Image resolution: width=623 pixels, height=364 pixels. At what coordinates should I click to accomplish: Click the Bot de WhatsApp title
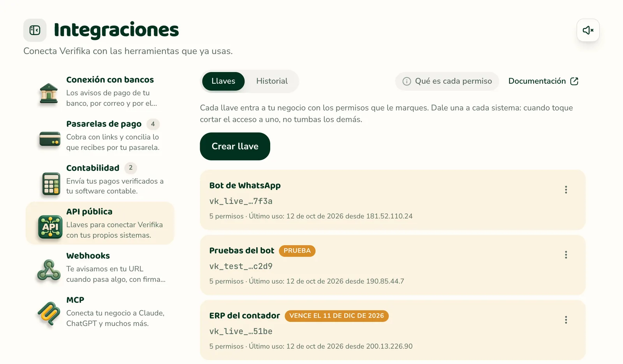245,186
